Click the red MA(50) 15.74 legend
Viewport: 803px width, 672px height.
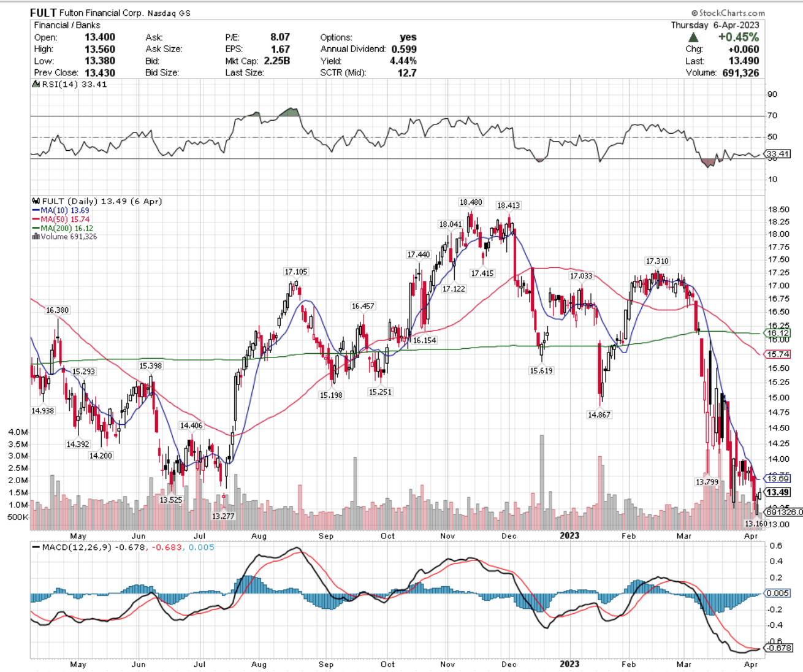tap(61, 219)
